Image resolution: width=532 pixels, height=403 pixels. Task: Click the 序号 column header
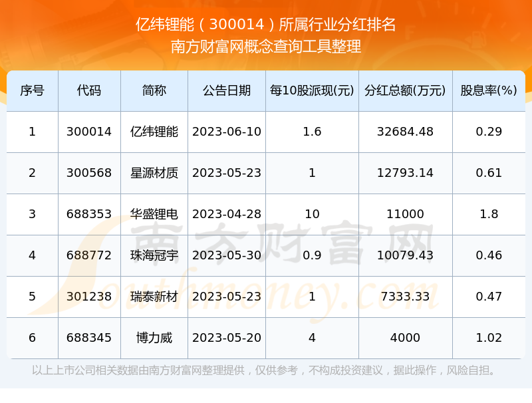pyautogui.click(x=32, y=90)
